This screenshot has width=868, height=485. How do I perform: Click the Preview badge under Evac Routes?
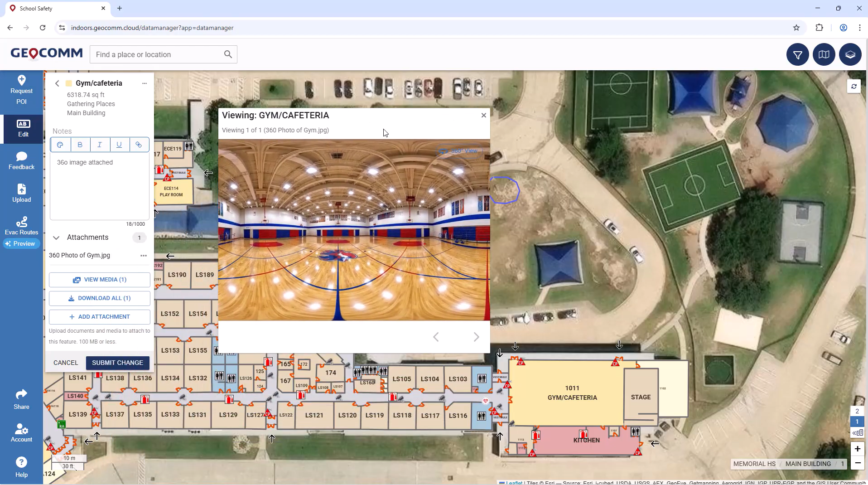point(21,244)
